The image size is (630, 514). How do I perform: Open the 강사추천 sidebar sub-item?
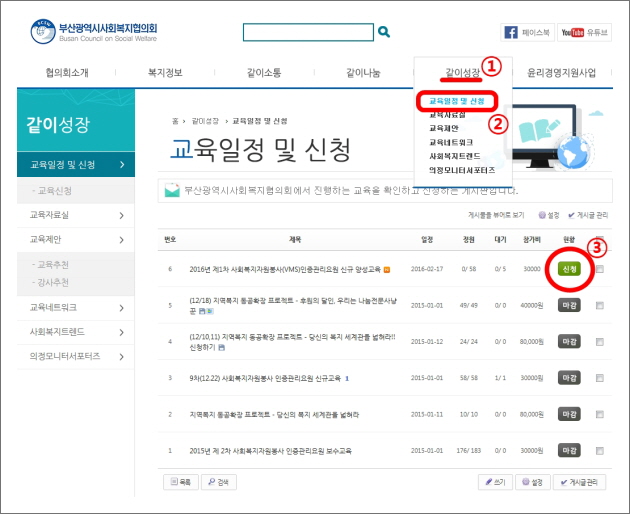(x=53, y=283)
